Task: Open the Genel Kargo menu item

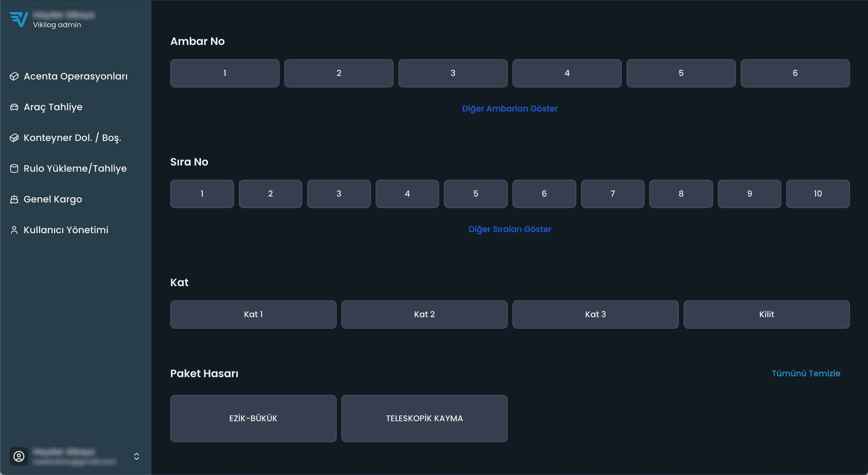Action: [53, 199]
